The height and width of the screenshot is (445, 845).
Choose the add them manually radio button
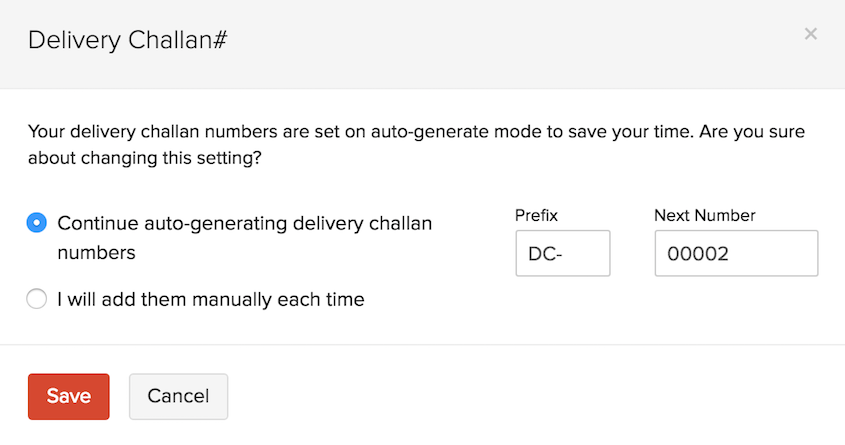(x=37, y=299)
